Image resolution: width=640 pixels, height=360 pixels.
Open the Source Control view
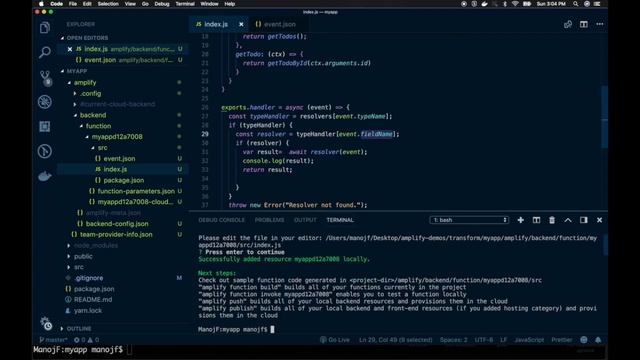(45, 78)
